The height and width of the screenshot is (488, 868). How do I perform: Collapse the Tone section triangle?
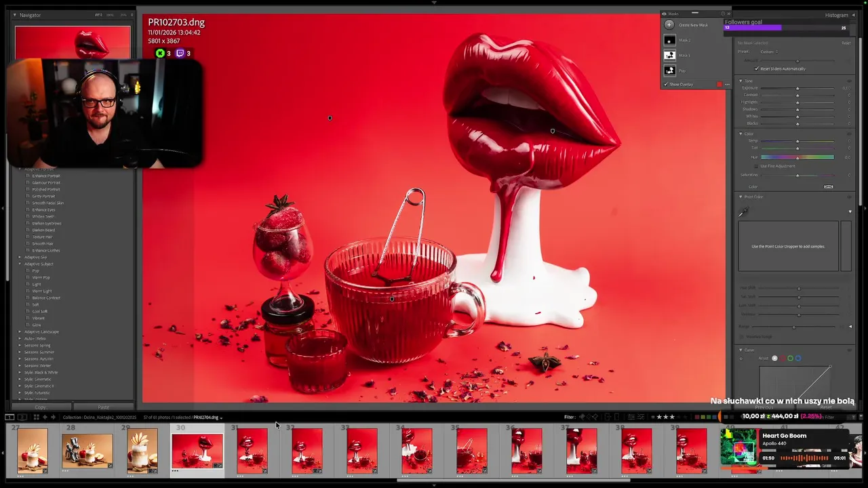pyautogui.click(x=741, y=81)
